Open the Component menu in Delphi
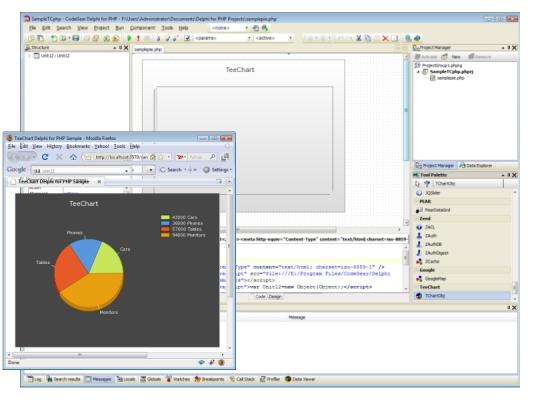 coord(142,28)
